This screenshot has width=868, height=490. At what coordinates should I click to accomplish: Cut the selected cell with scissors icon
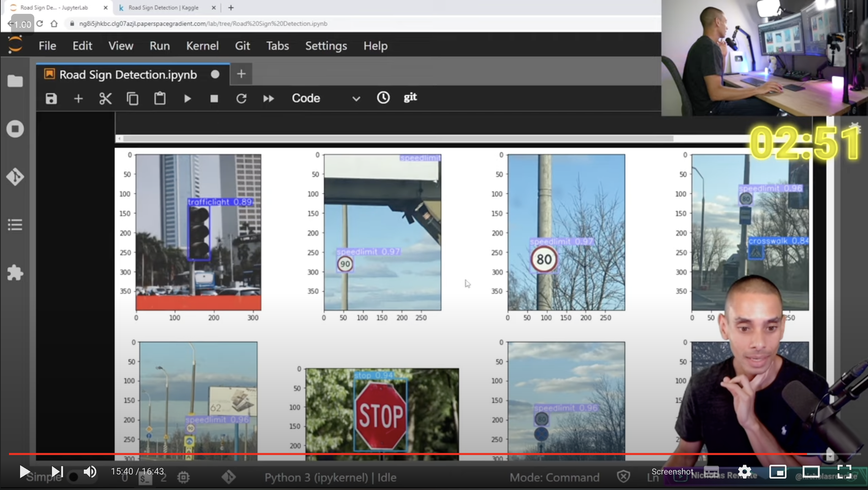click(x=105, y=99)
